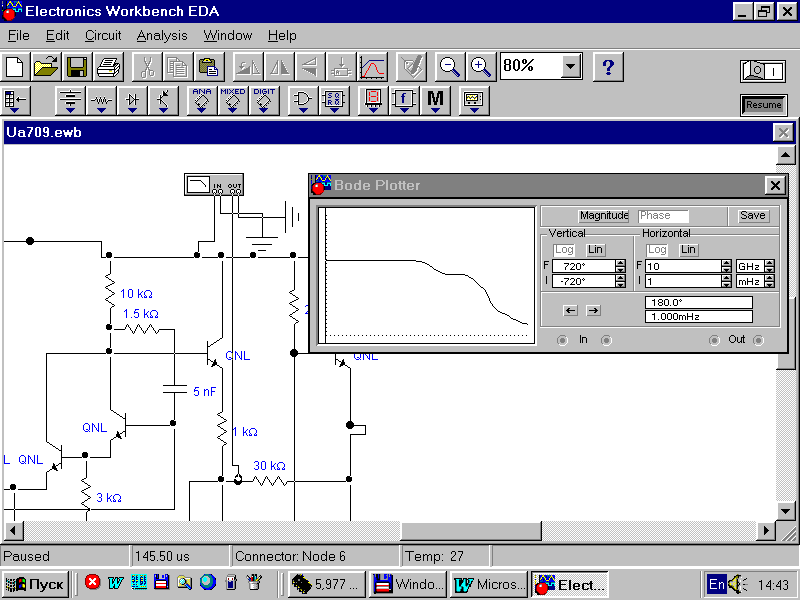Open the Basic resistor parts bin

[x=101, y=101]
